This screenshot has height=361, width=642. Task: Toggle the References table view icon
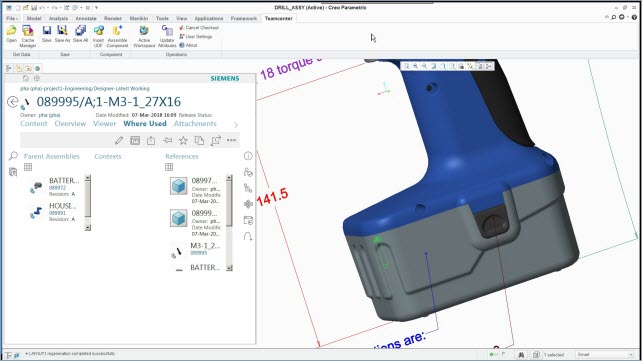click(x=169, y=167)
